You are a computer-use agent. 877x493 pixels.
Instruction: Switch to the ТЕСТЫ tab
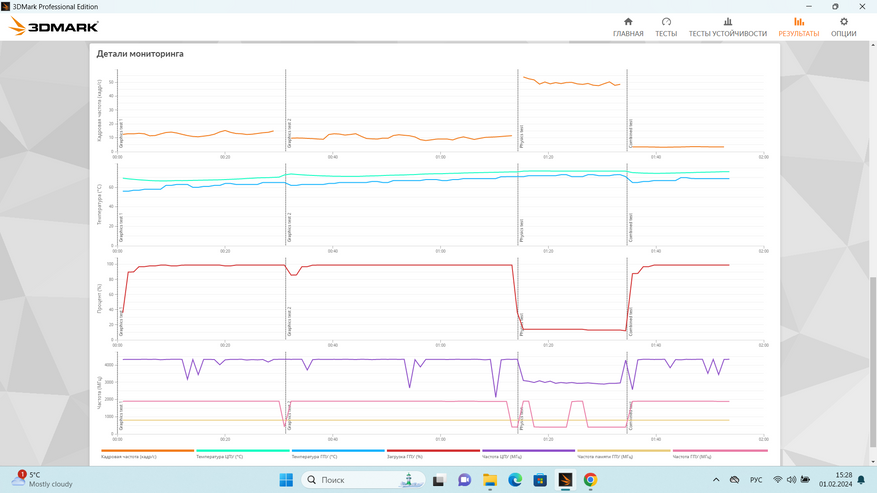click(666, 27)
